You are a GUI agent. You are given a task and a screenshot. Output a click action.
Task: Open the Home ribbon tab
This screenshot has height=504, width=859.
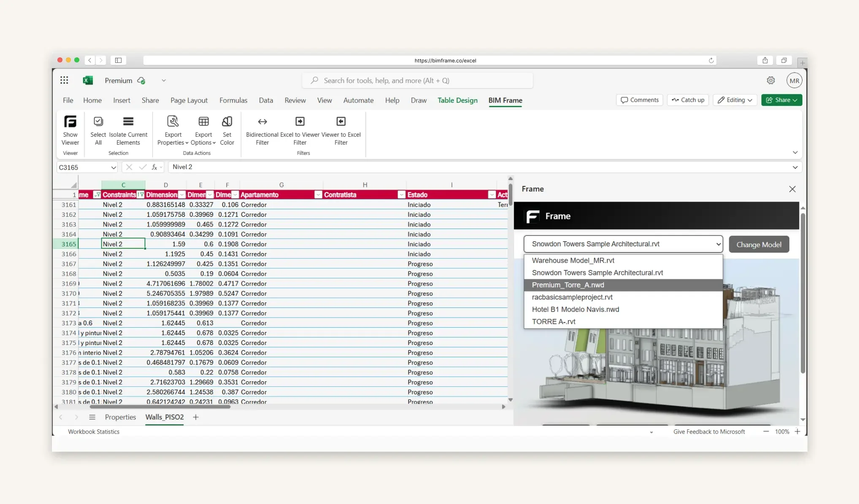92,100
